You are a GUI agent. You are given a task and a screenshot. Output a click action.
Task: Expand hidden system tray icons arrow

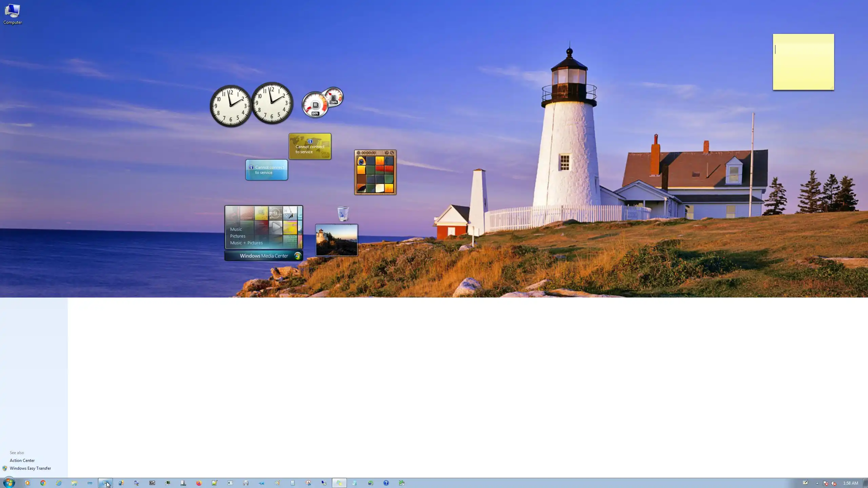pos(817,483)
